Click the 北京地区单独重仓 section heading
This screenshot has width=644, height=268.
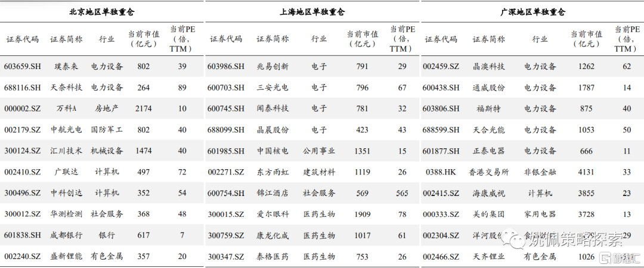(101, 13)
